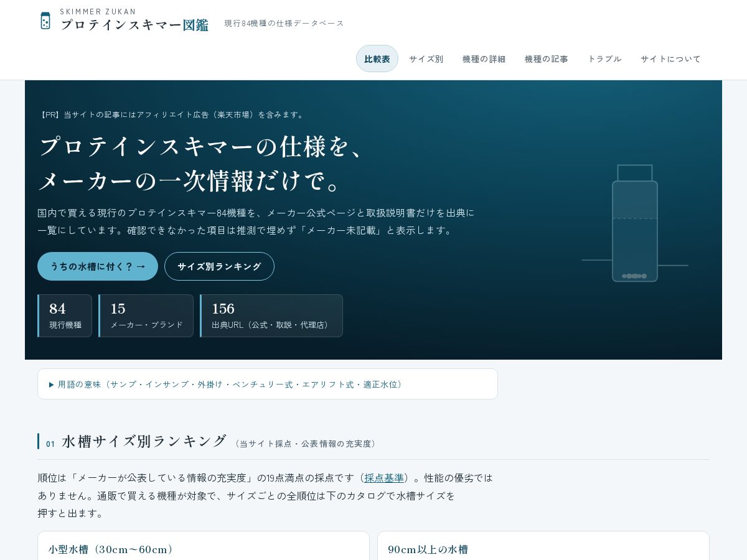Open トラブル nav item

604,58
